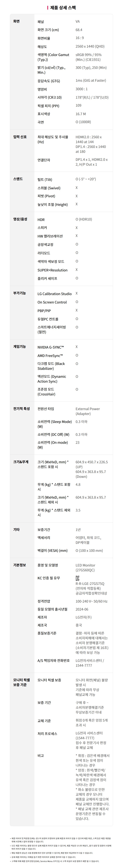Select the 부가기능 section header
The height and width of the screenshot is (868, 123).
(x=20, y=293)
